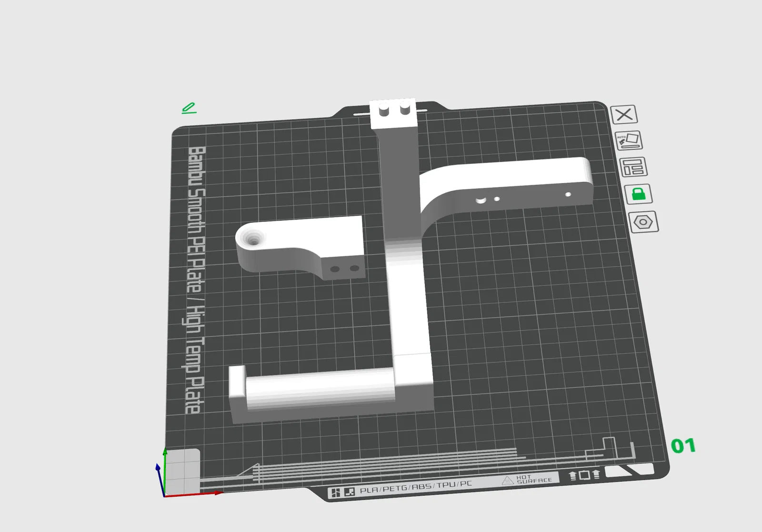
Task: Remove the plate with the X icon
Action: pos(624,115)
